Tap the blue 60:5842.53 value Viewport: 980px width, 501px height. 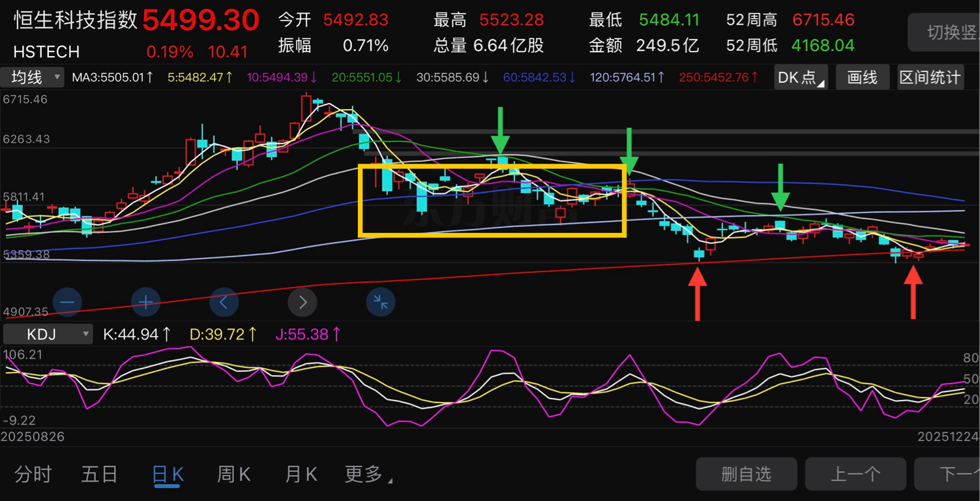click(540, 78)
